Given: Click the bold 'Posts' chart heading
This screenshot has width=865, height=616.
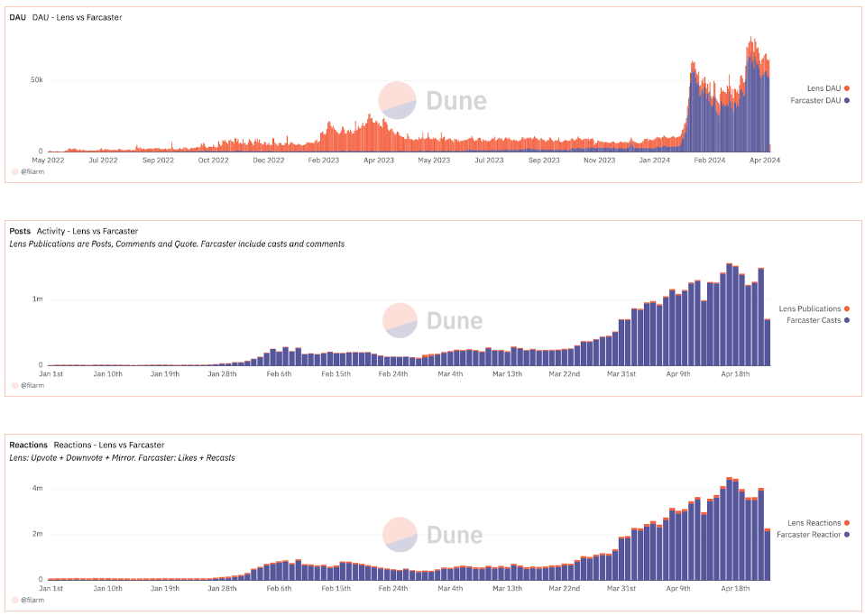Looking at the screenshot, I should pyautogui.click(x=20, y=231).
